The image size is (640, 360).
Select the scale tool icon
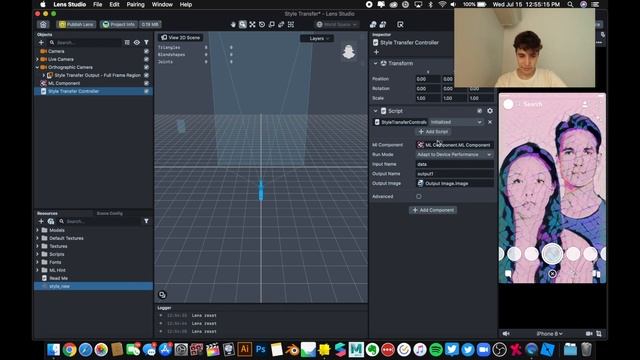click(272, 24)
